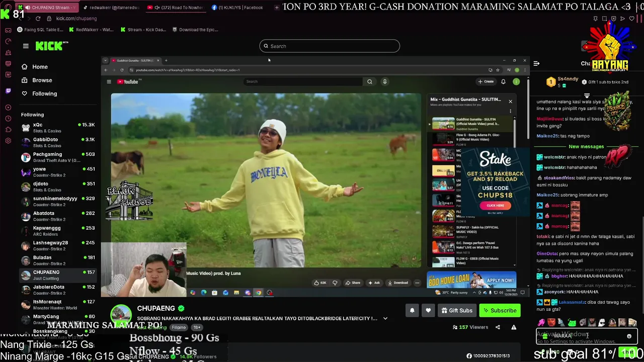Click the YouTube Share button
The image size is (644, 362).
coord(353,283)
